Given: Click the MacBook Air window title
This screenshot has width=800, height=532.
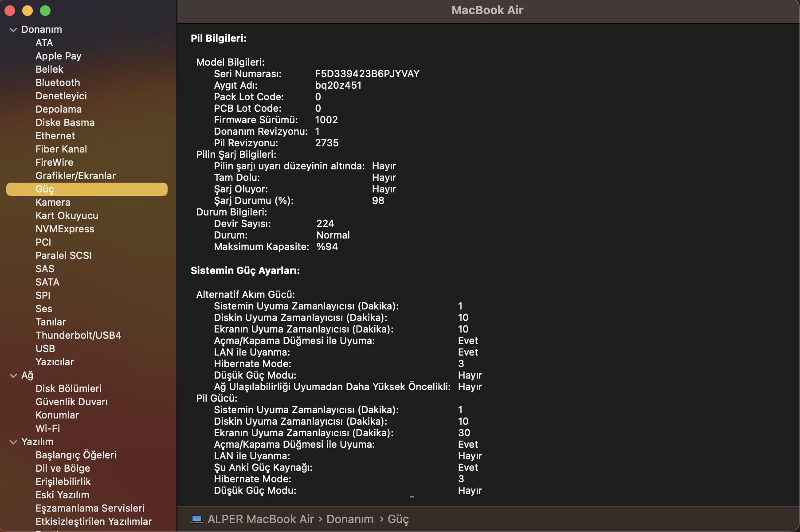Looking at the screenshot, I should tap(487, 10).
